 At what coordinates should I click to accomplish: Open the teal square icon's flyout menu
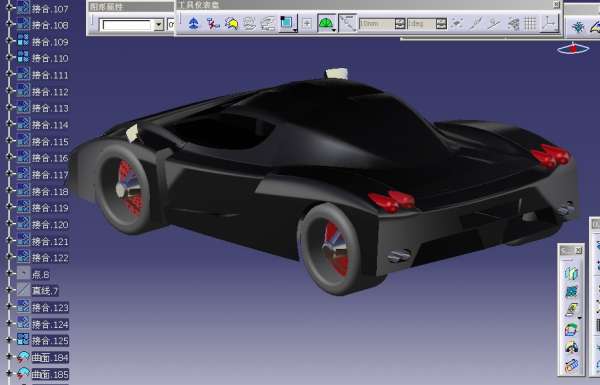click(295, 30)
